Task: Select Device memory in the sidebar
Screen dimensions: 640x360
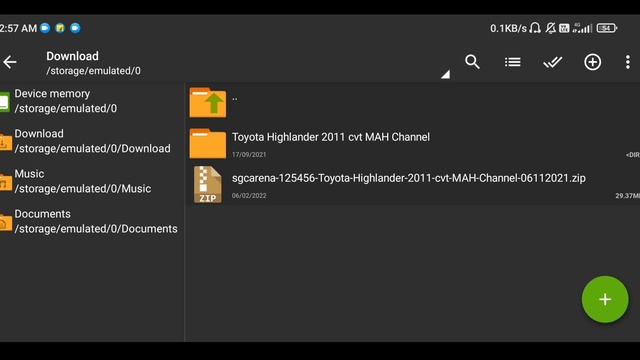Action: click(92, 101)
